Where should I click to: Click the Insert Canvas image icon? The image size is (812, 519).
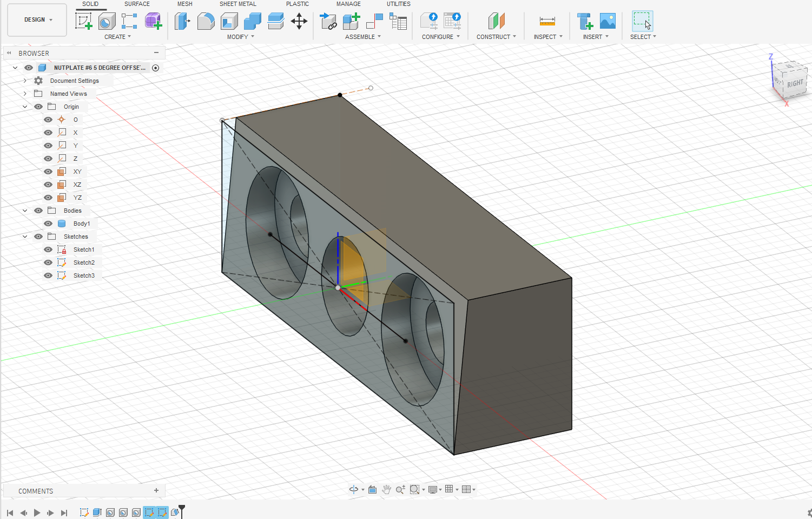608,21
